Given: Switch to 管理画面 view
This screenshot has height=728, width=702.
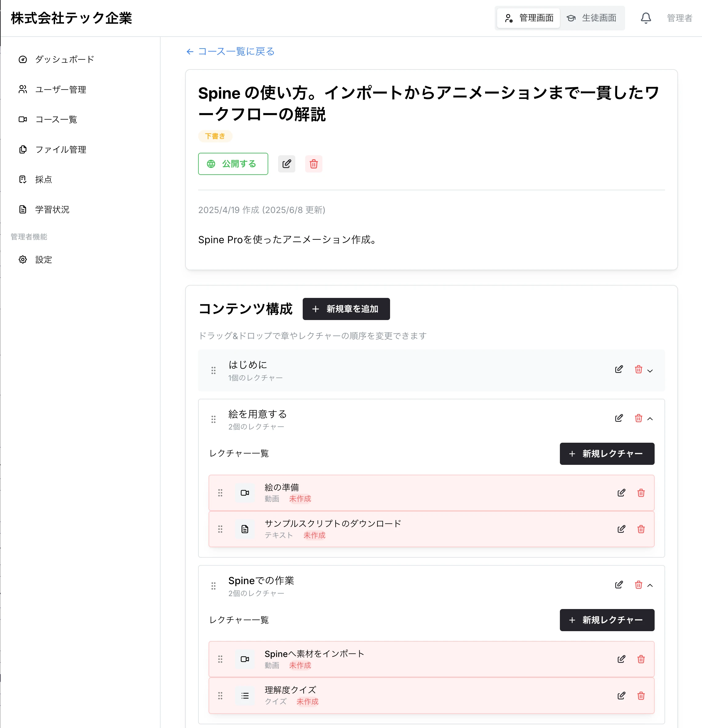Looking at the screenshot, I should click(528, 18).
